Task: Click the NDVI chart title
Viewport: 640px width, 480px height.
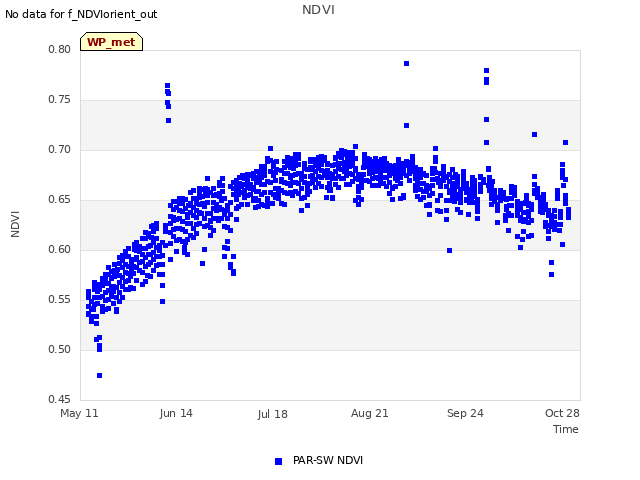Action: pyautogui.click(x=318, y=10)
